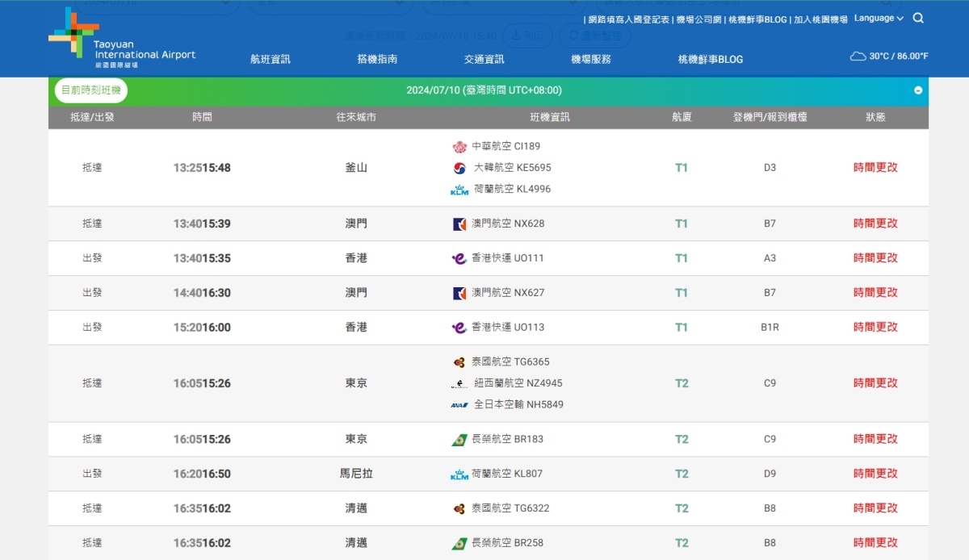
Task: Click the 狀態 column header
Action: pos(875,117)
